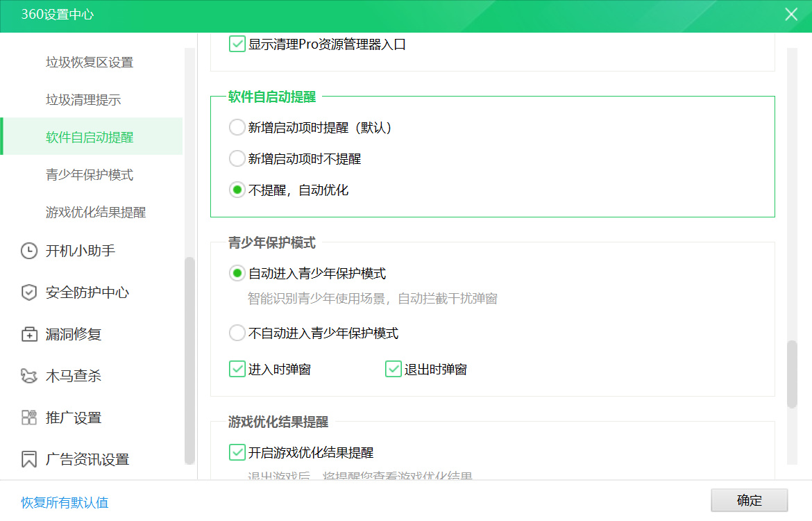Click the 开机小助手 clock icon

tap(28, 251)
